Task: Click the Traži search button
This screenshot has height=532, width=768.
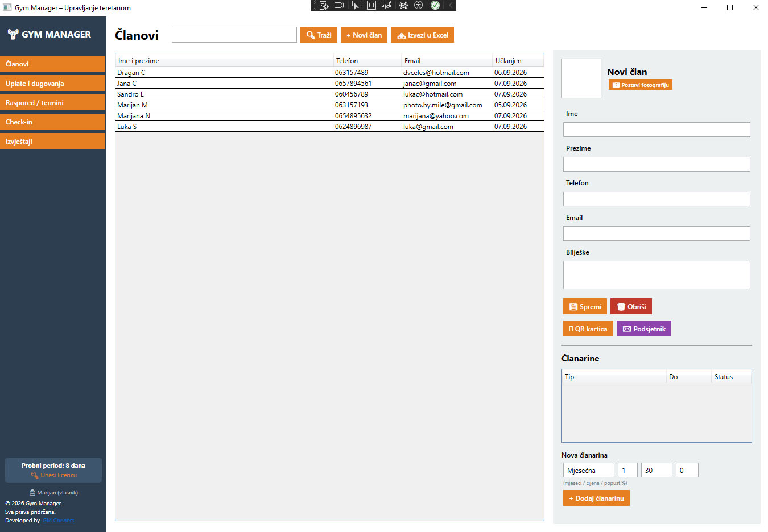Action: 319,35
